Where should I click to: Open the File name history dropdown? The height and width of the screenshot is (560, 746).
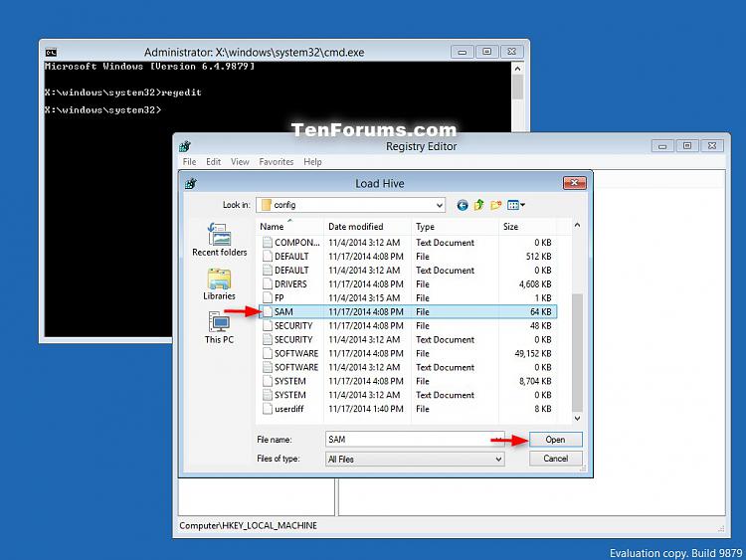click(x=498, y=440)
